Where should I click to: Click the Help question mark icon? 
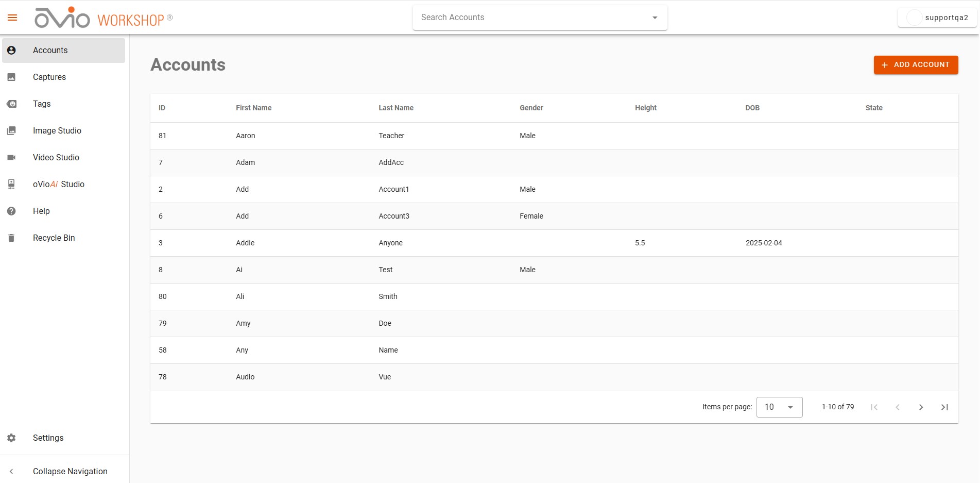[11, 211]
